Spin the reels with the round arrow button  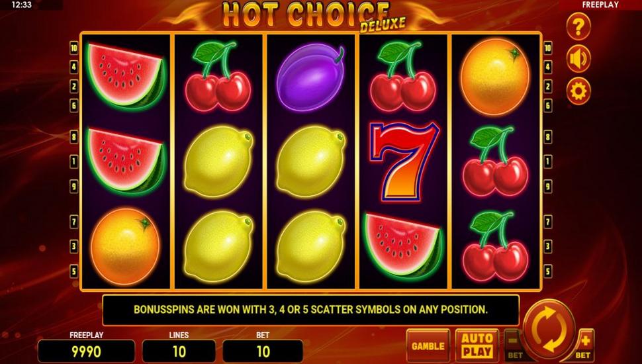click(x=549, y=330)
